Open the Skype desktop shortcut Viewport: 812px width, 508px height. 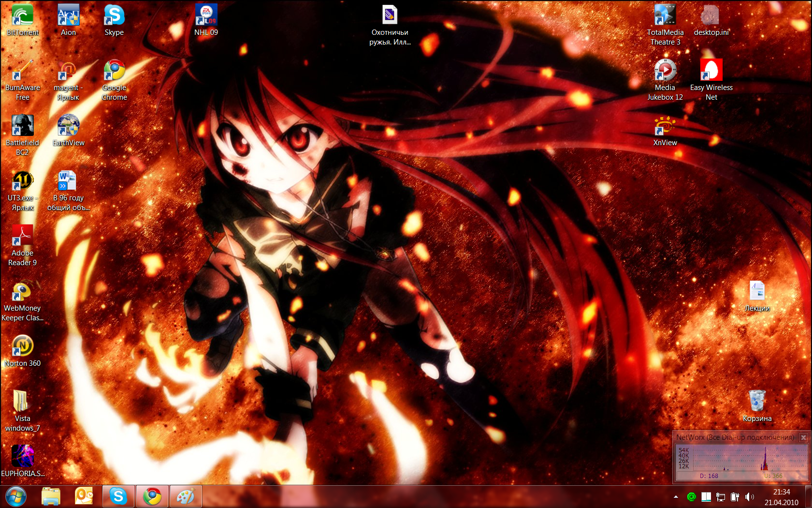[114, 20]
